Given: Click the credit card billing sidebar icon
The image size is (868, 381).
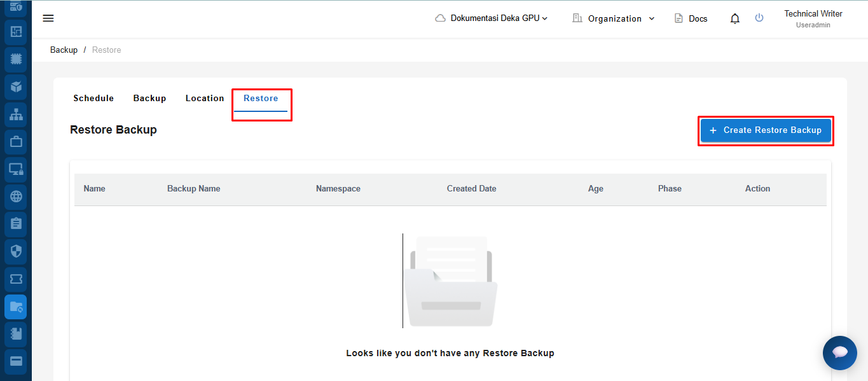Looking at the screenshot, I should [x=16, y=361].
